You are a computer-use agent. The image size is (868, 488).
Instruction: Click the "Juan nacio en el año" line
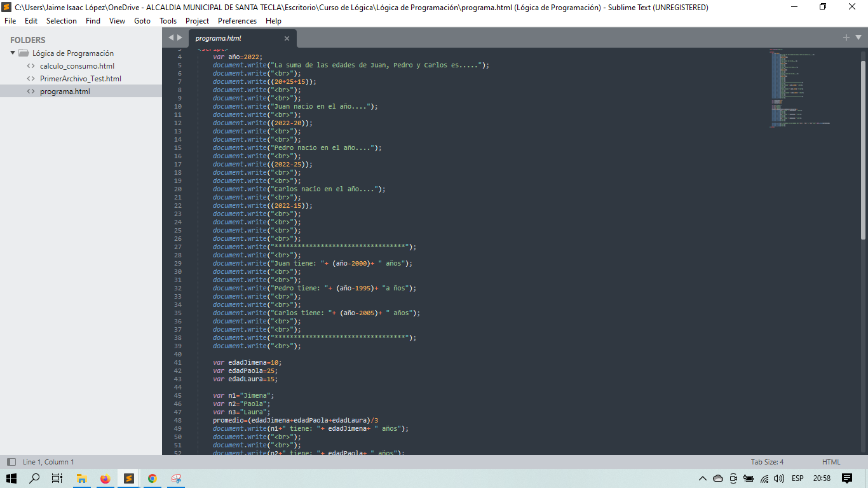tap(295, 106)
